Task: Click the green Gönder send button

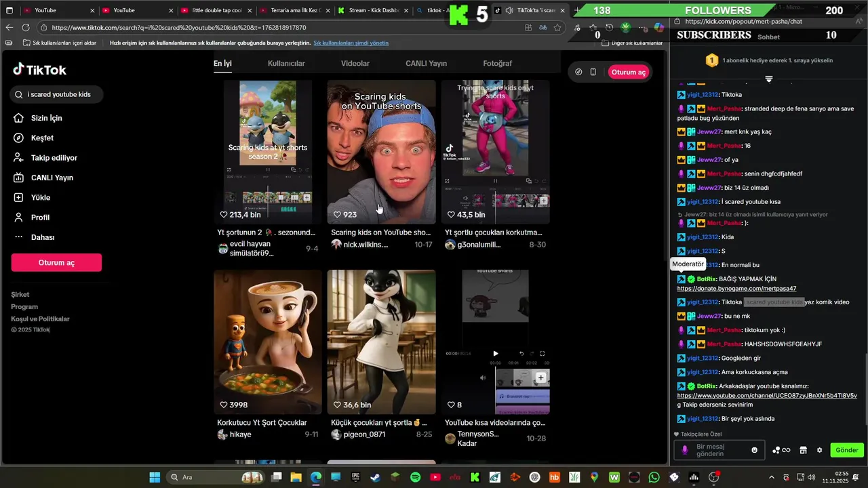Action: point(847,450)
